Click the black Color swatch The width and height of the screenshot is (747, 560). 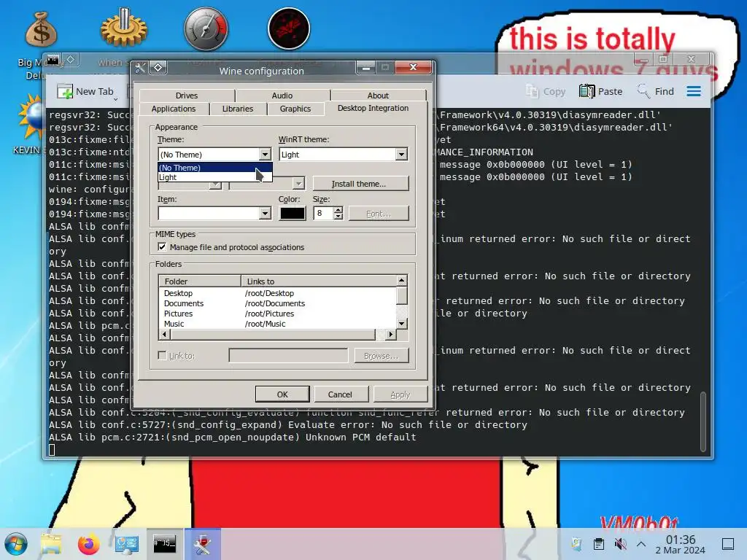[x=292, y=214]
